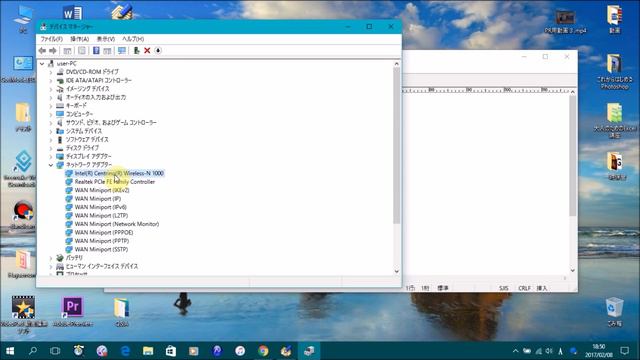Image resolution: width=640 pixels, height=360 pixels.
Task: Click the Forward arrow in Device Manager toolbar
Action: click(53, 51)
